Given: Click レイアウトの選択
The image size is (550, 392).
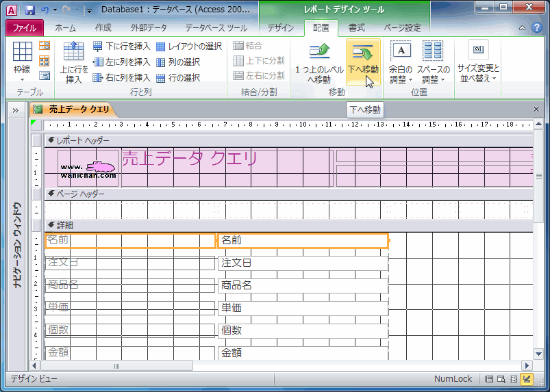Looking at the screenshot, I should (x=189, y=46).
